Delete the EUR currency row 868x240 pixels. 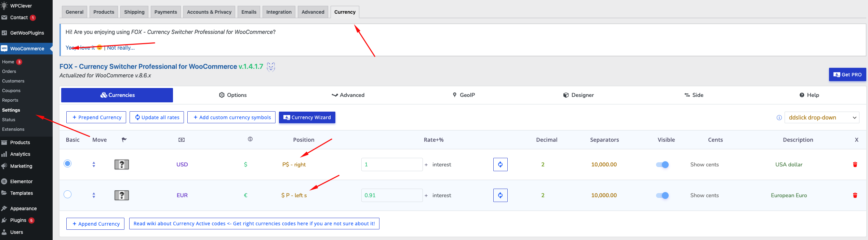[x=855, y=195]
